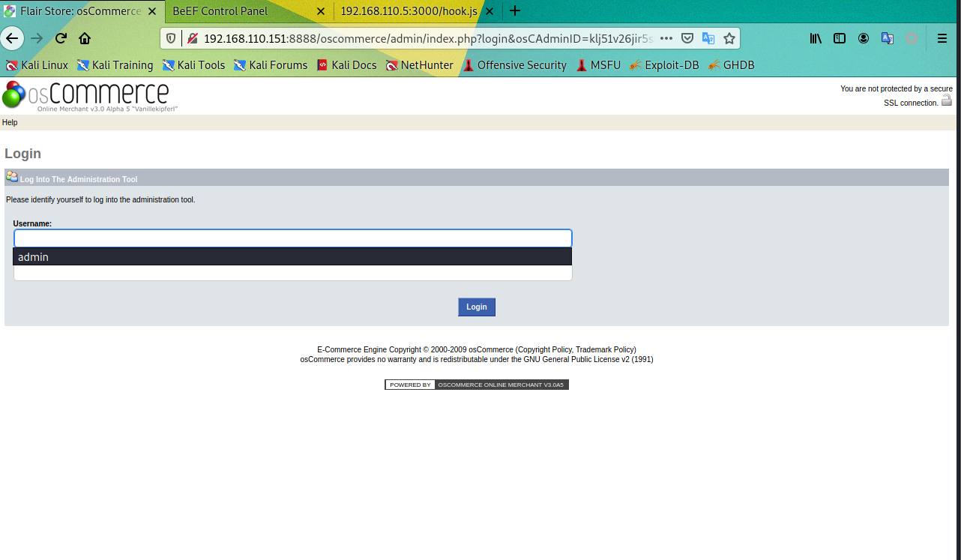
Task: Open the browser home page
Action: (x=85, y=38)
